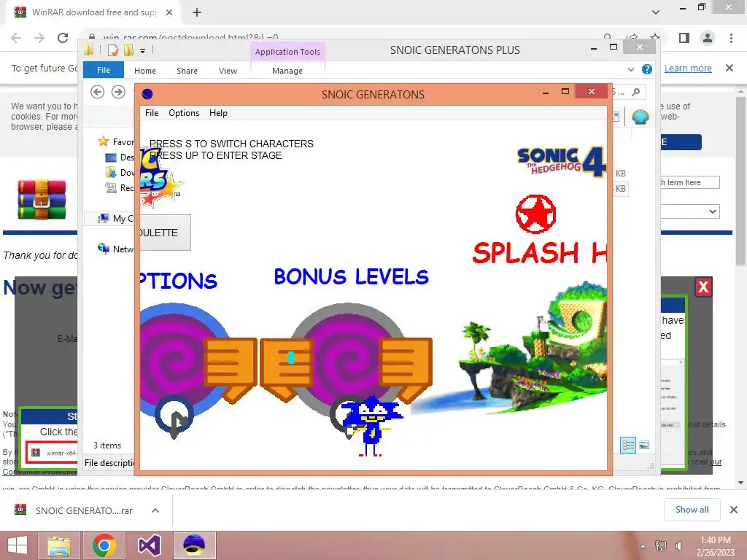Open Chrome side panel icon
Image resolution: width=747 pixels, height=560 pixels.
[684, 38]
